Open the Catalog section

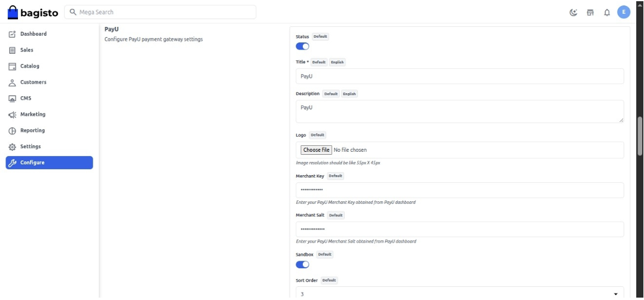click(x=49, y=66)
